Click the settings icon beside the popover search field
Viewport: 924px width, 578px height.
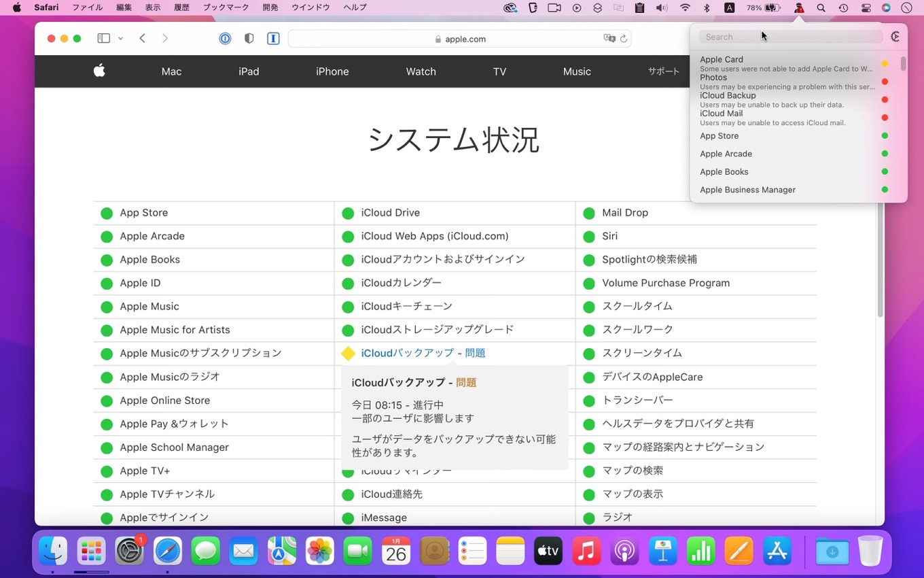[x=895, y=37]
